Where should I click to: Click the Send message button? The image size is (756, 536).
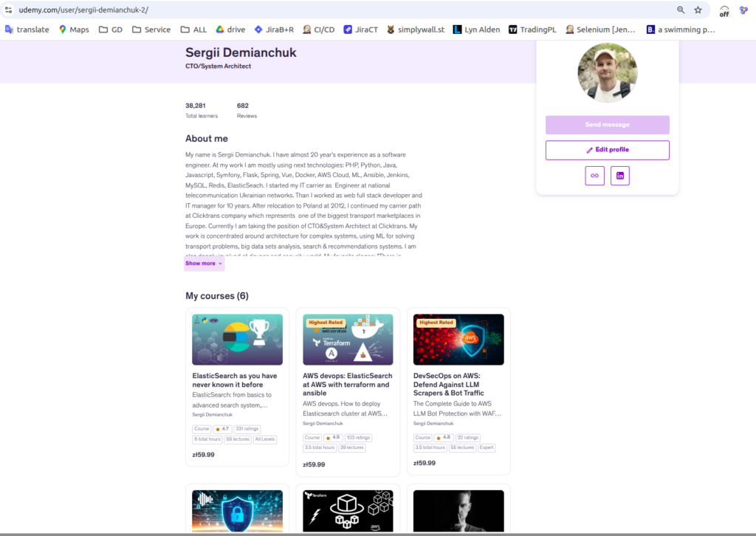(607, 125)
